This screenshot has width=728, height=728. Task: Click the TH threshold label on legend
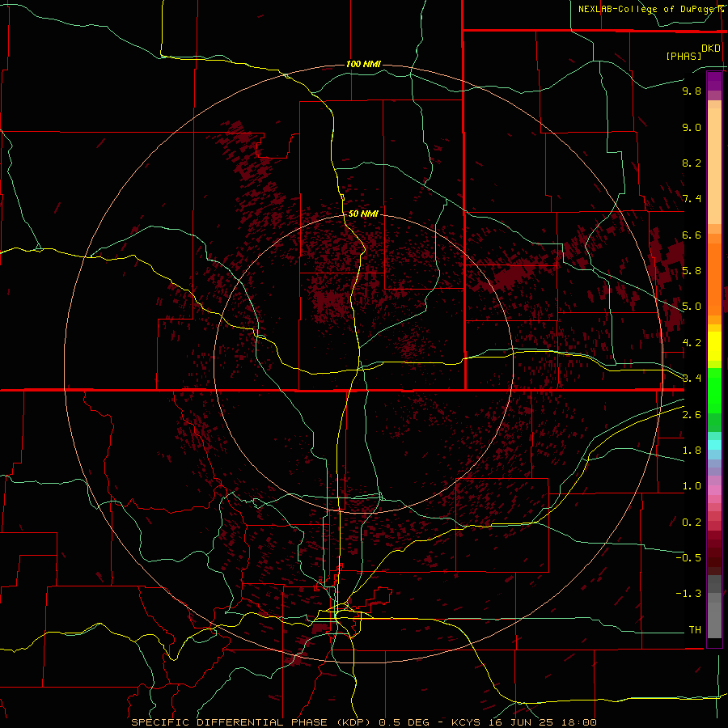tap(695, 630)
